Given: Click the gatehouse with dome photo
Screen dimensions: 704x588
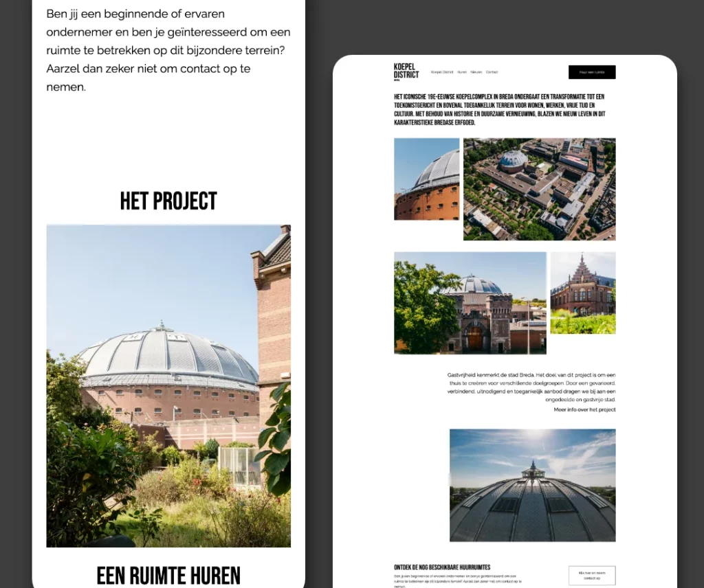Looking at the screenshot, I should 470,303.
